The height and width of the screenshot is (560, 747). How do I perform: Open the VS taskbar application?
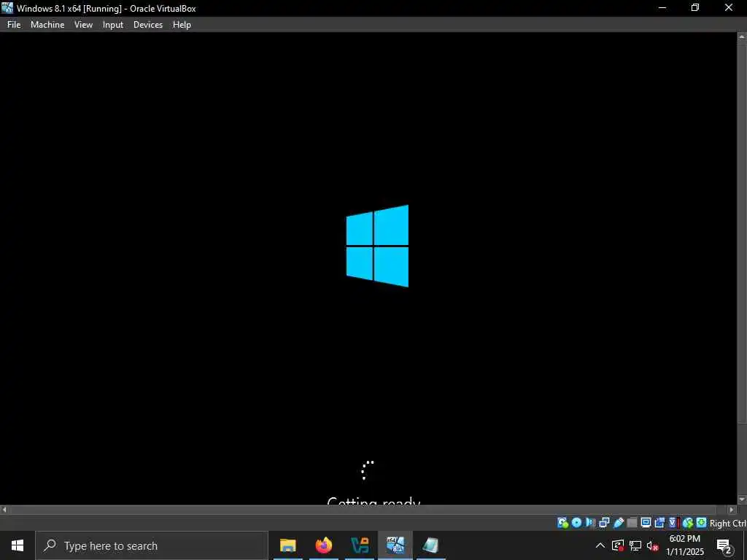coord(360,545)
